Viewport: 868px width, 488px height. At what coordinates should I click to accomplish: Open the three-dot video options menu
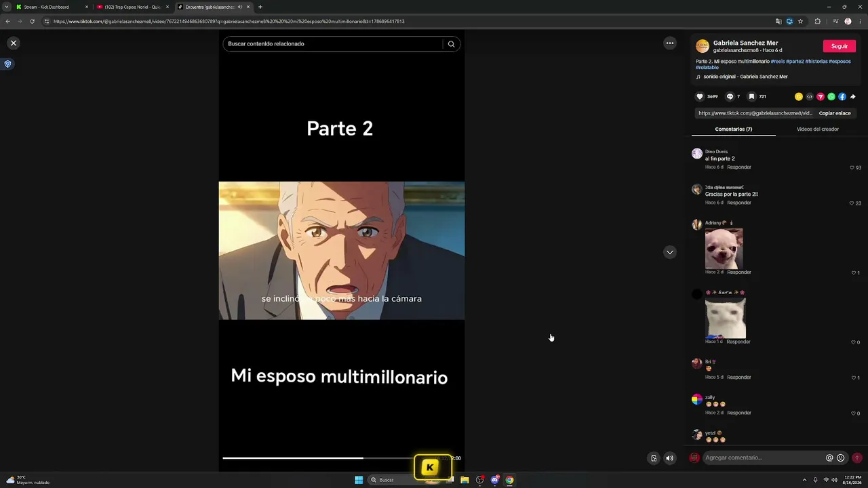coord(670,43)
